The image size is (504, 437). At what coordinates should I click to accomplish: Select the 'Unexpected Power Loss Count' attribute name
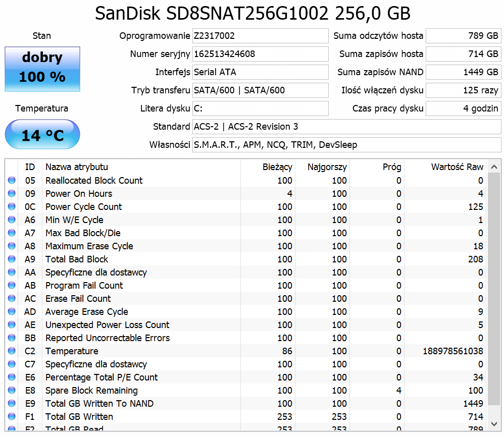pyautogui.click(x=107, y=325)
